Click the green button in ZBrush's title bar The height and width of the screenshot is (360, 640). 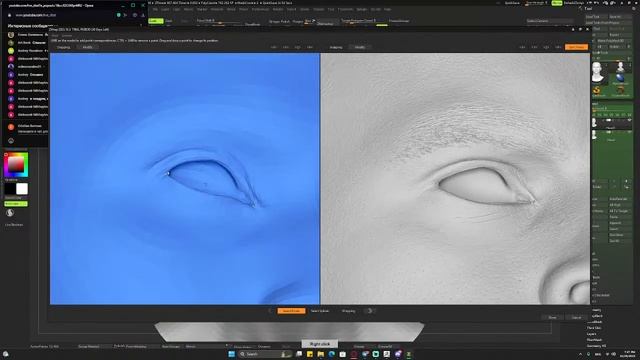557,3
